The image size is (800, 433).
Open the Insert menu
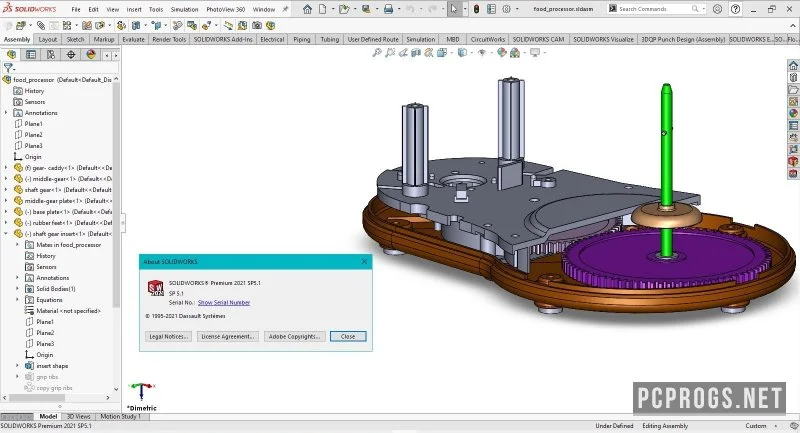(x=134, y=9)
